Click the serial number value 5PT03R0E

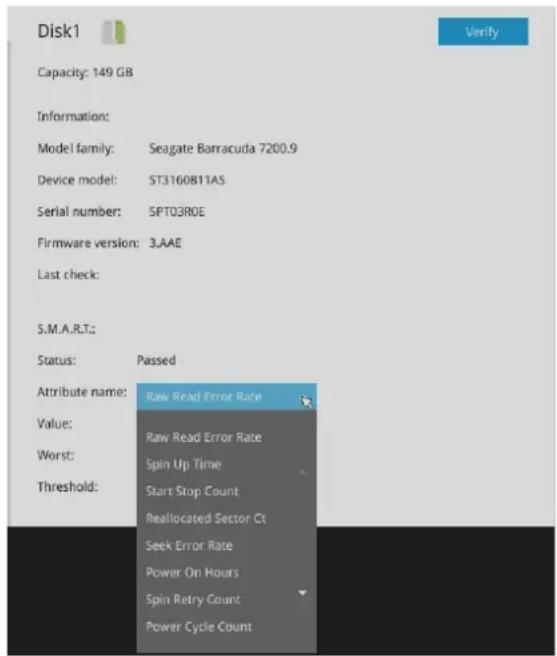tap(177, 212)
